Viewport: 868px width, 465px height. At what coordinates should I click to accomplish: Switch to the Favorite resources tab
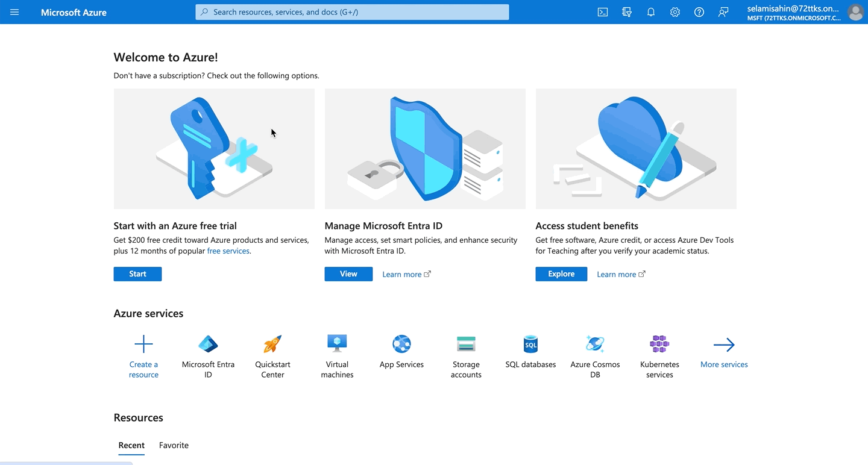coord(174,445)
